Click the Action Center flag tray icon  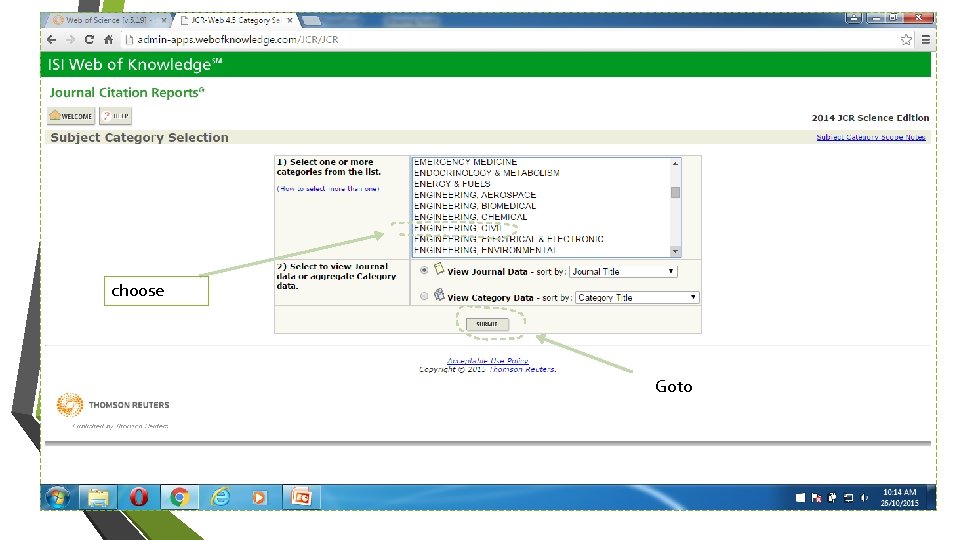(816, 498)
